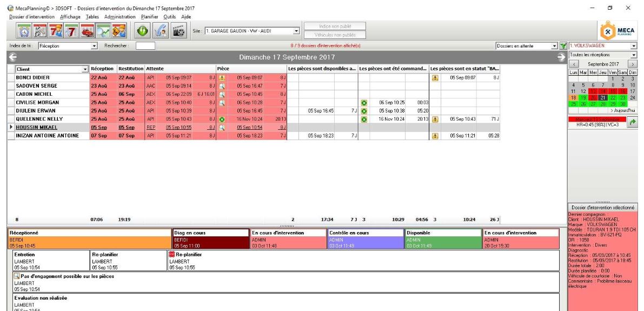Viewport: 644px width, 311px height.
Task: Click the green refresh toolbar button
Action: [x=142, y=31]
